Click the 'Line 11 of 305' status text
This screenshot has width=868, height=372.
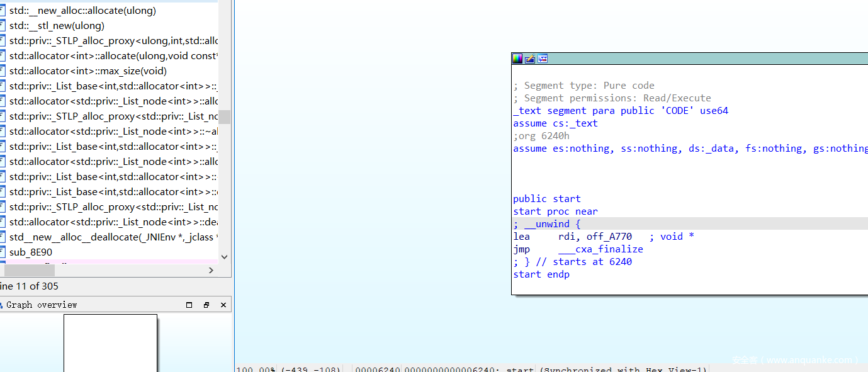[x=28, y=286]
